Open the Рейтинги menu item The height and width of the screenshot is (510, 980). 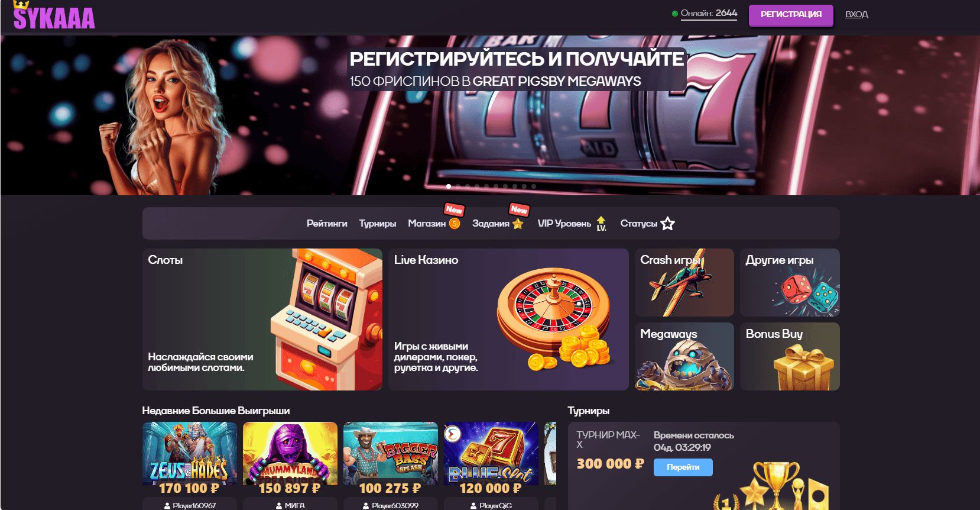click(x=327, y=224)
